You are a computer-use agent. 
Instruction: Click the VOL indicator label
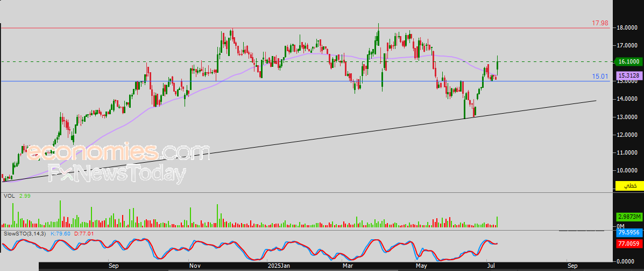(9, 196)
